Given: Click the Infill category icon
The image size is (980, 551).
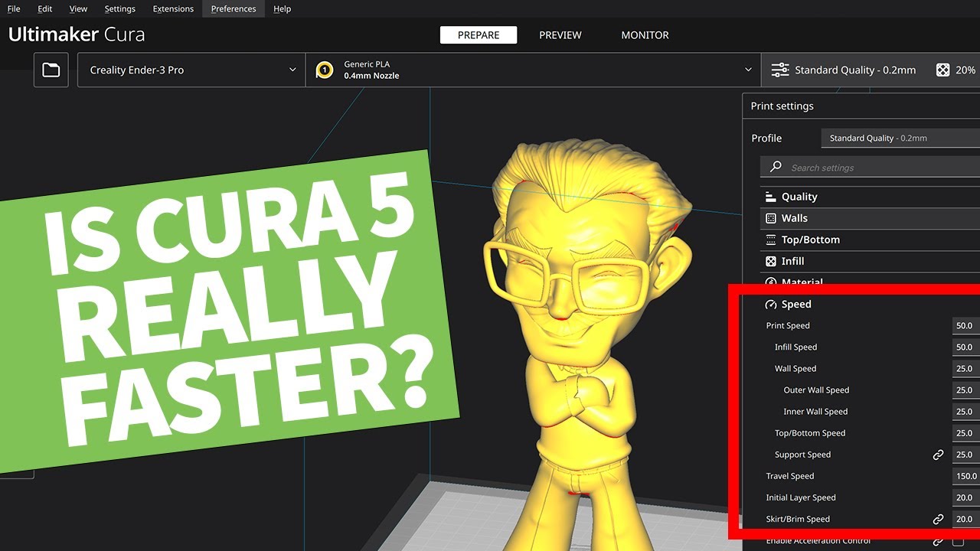Looking at the screenshot, I should tap(771, 261).
